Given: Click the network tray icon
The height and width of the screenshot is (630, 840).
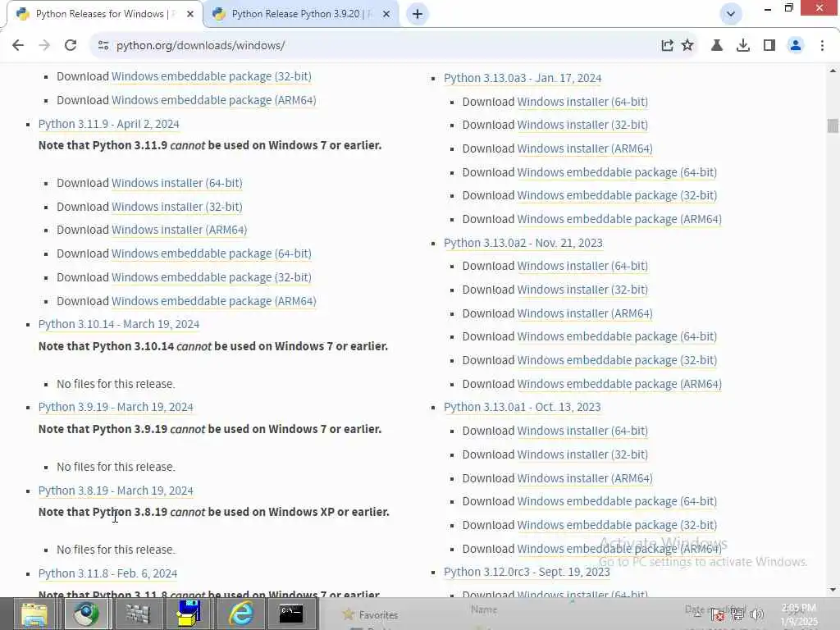Looking at the screenshot, I should (737, 614).
